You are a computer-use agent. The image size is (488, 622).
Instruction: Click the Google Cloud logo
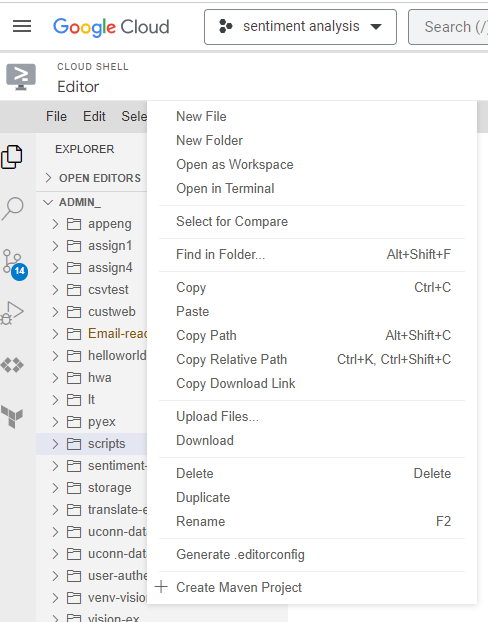point(111,27)
